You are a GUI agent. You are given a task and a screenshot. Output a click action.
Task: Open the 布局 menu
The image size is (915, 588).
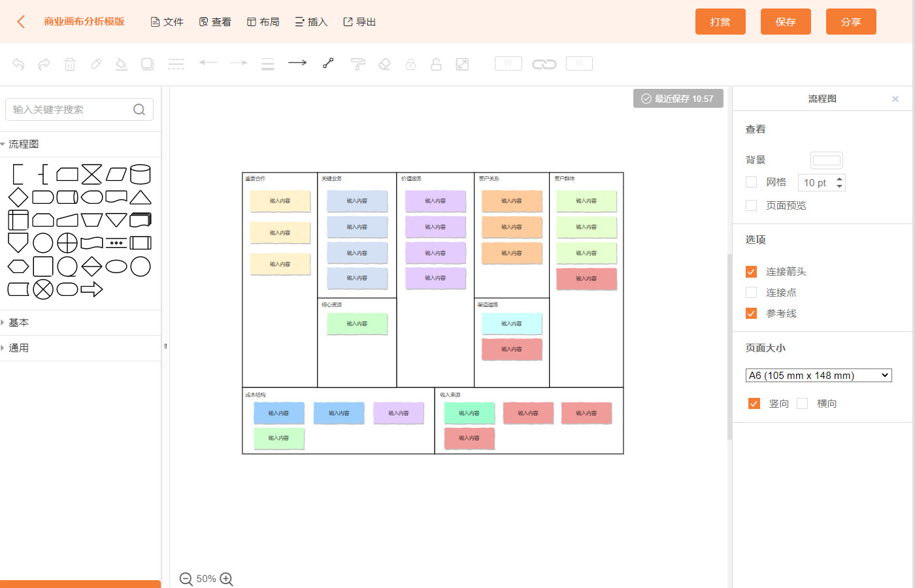(x=263, y=22)
